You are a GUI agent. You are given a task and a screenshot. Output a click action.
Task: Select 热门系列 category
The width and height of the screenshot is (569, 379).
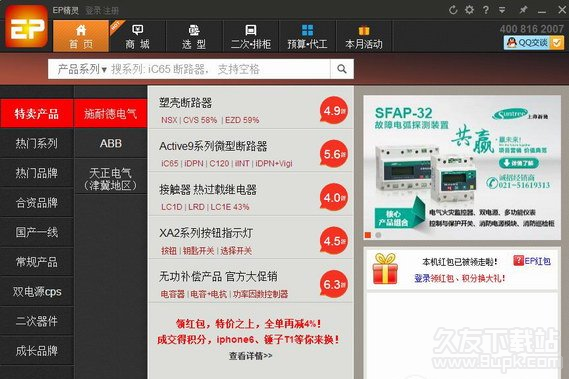[x=37, y=143]
